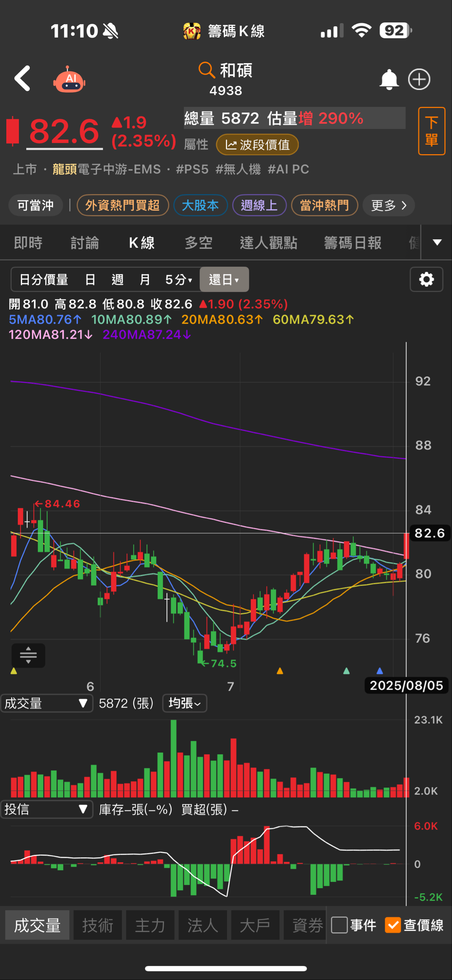Tap the 外資熱門買超 tag
This screenshot has height=980, width=452.
(123, 205)
